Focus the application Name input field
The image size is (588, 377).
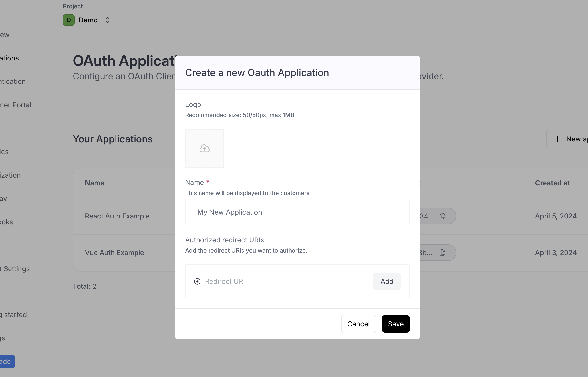point(297,212)
